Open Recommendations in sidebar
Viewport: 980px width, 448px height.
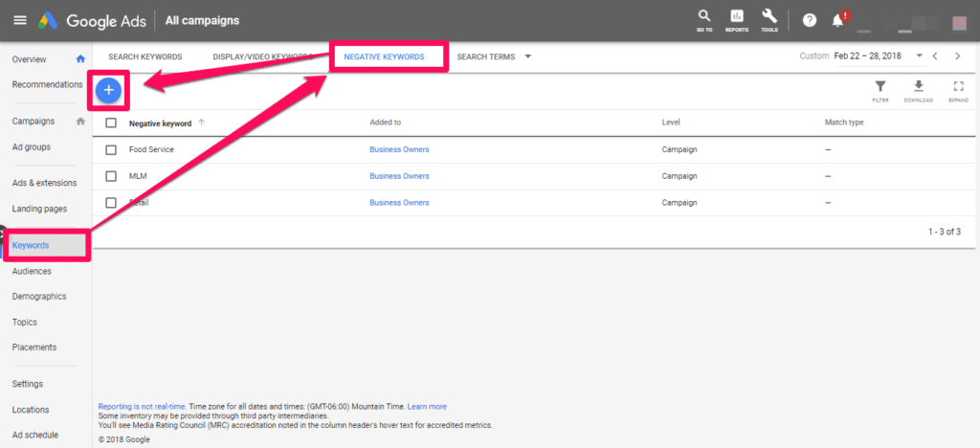coord(47,84)
